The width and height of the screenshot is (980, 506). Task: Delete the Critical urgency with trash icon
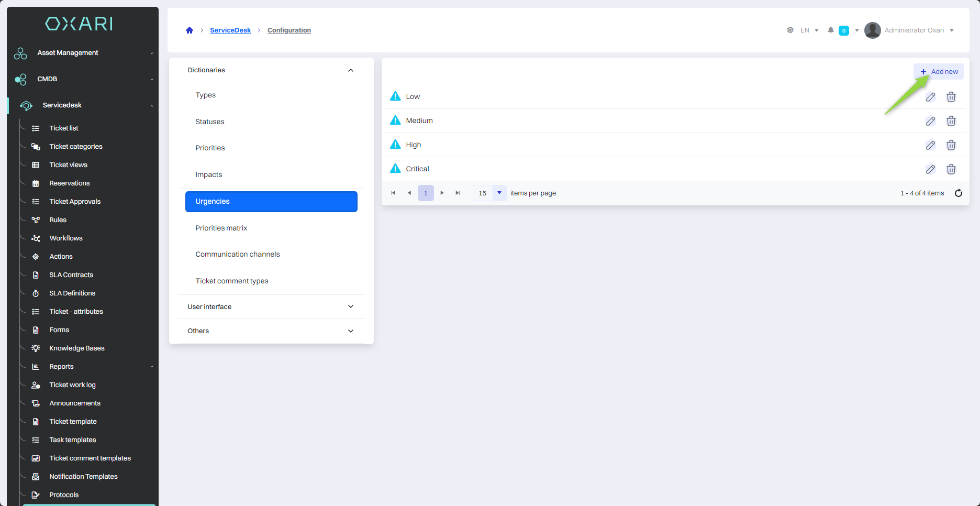(951, 169)
